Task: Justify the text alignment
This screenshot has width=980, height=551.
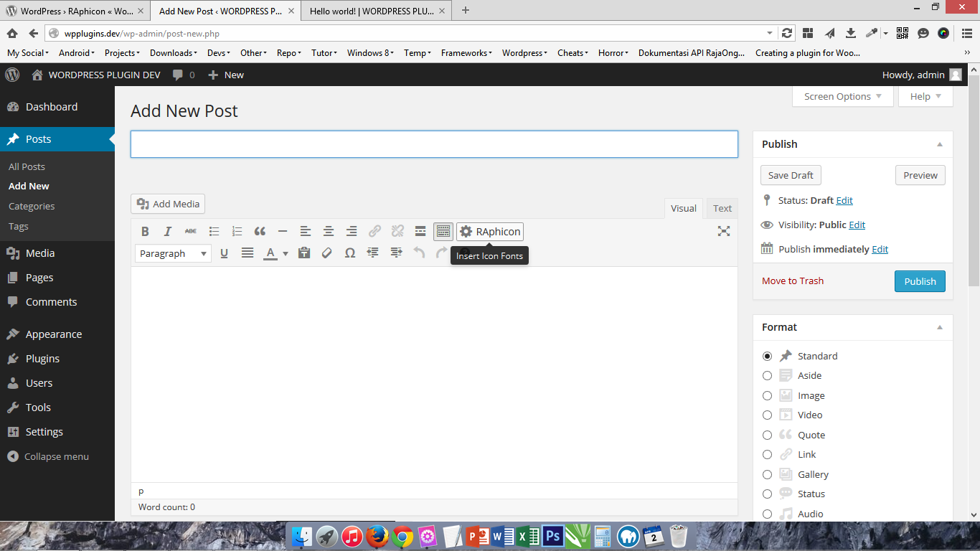Action: pos(248,253)
